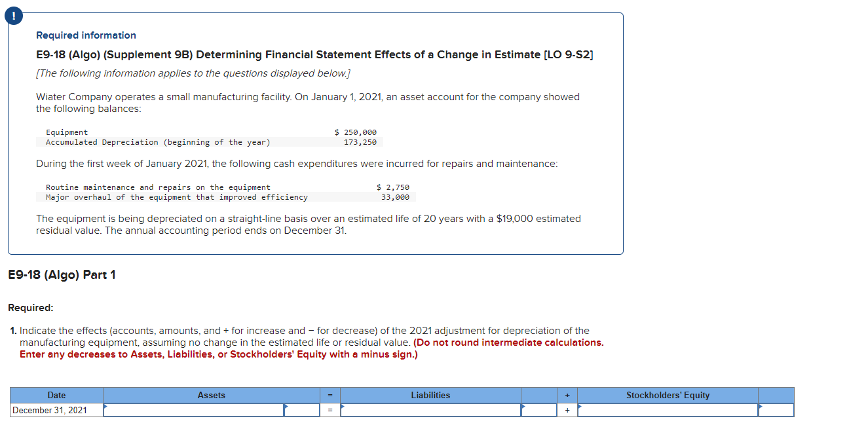Click the Required information heading

tap(86, 35)
